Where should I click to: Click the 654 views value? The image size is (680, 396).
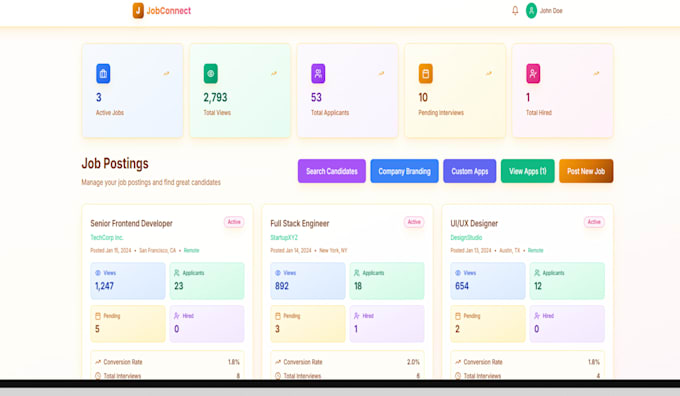pyautogui.click(x=462, y=286)
